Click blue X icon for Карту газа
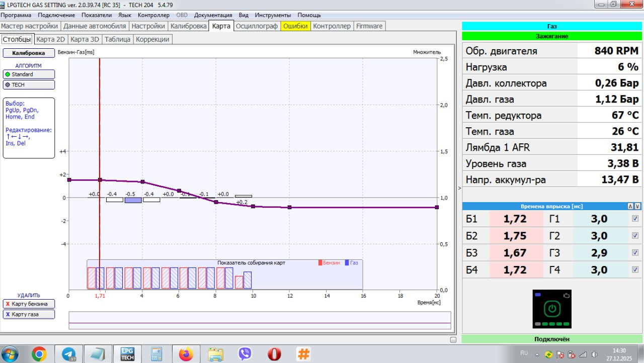Viewport: 644px width, 363px height. coord(8,315)
